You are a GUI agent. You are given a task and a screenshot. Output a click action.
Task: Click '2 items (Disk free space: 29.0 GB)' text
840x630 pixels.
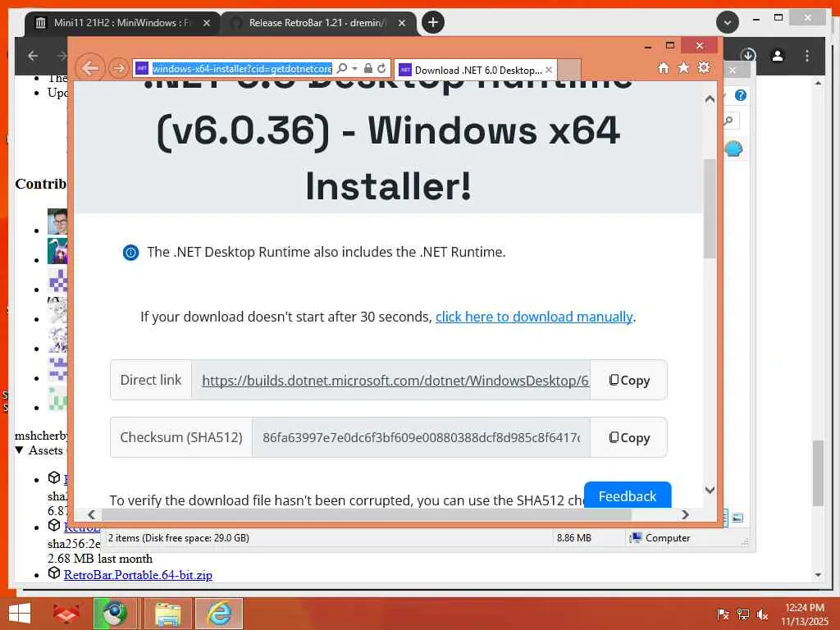tap(178, 538)
